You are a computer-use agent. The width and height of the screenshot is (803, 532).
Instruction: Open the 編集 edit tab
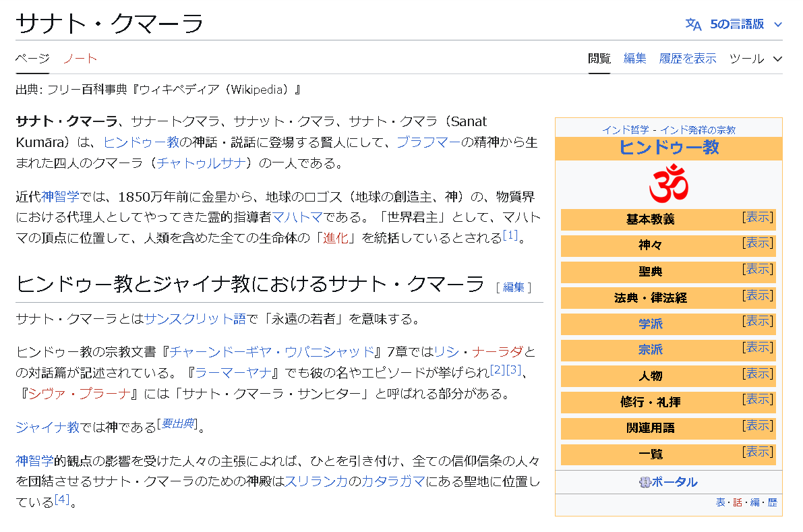tap(635, 59)
